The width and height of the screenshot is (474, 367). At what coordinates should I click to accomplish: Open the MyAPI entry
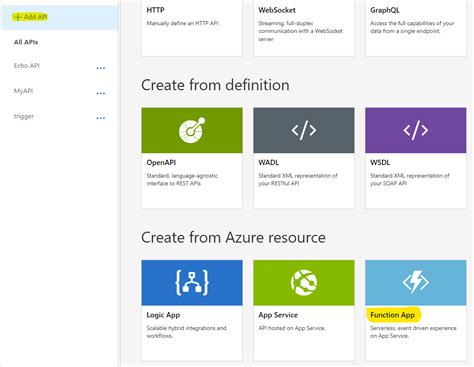tap(23, 91)
